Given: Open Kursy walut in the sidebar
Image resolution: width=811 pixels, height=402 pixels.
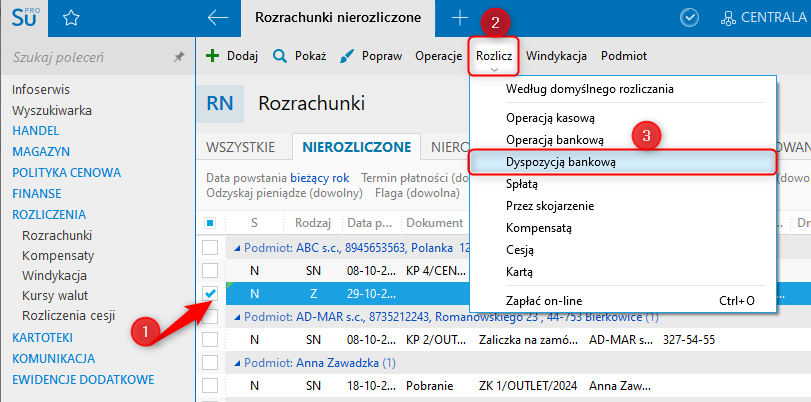Looking at the screenshot, I should click(x=55, y=296).
